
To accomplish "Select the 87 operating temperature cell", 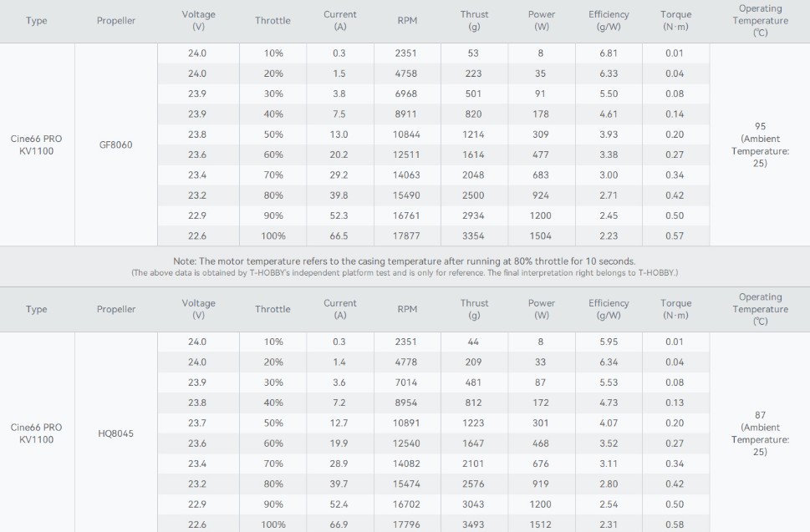I will [x=760, y=433].
